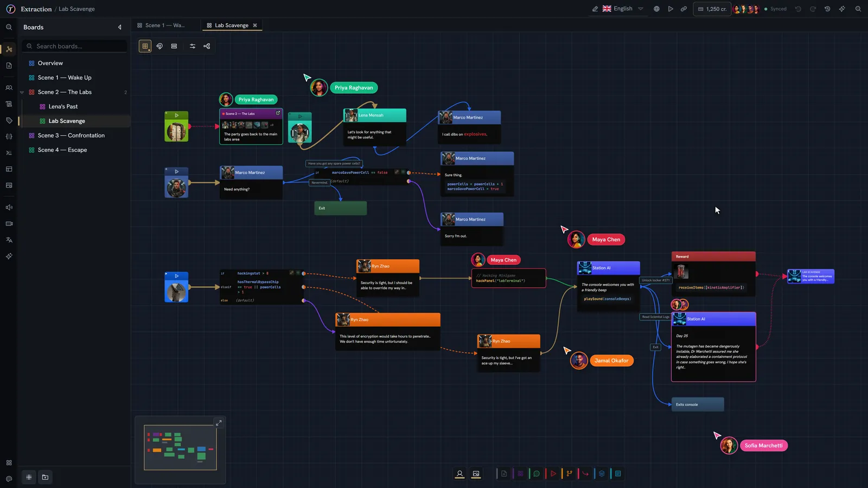Open the terminal console icon in left rail
This screenshot has width=868, height=488.
9,153
